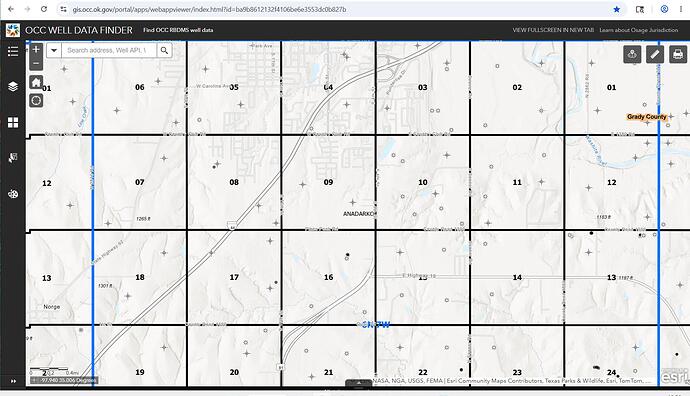Click the Norge place label
This screenshot has width=690, height=396.
point(51,307)
